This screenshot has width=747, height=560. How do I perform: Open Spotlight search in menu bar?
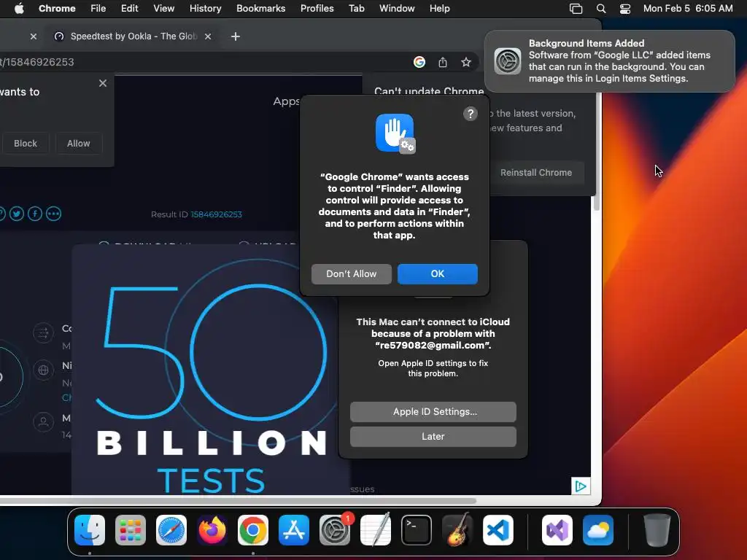601,9
